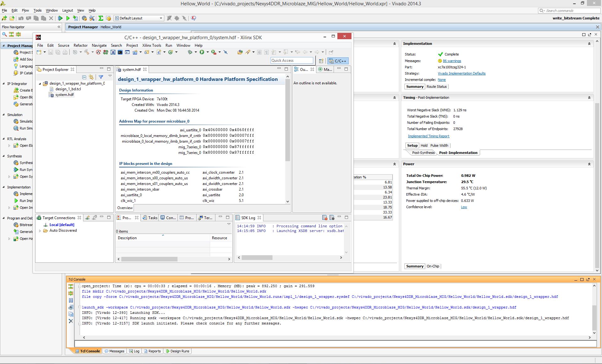Click Generate Bitstream icon in Vivado toolbar
This screenshot has height=364, width=602.
tap(75, 18)
